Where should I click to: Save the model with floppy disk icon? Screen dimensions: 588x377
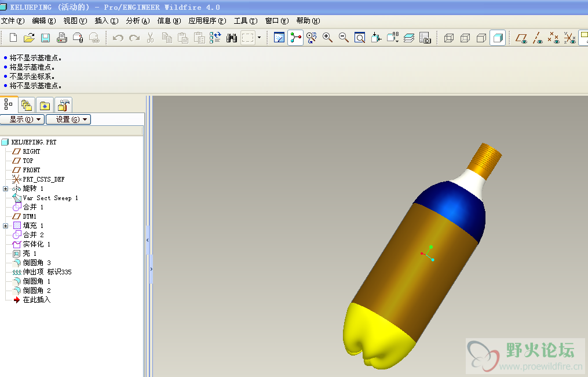[45, 38]
